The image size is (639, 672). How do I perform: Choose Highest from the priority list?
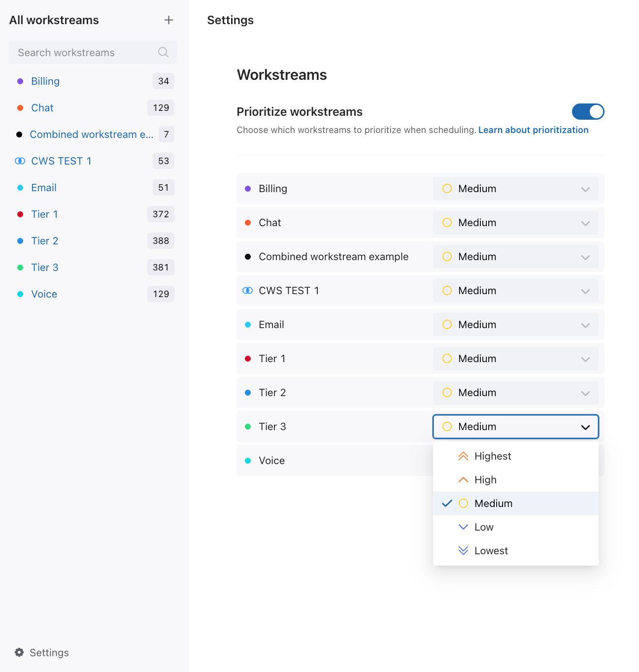[x=493, y=456]
